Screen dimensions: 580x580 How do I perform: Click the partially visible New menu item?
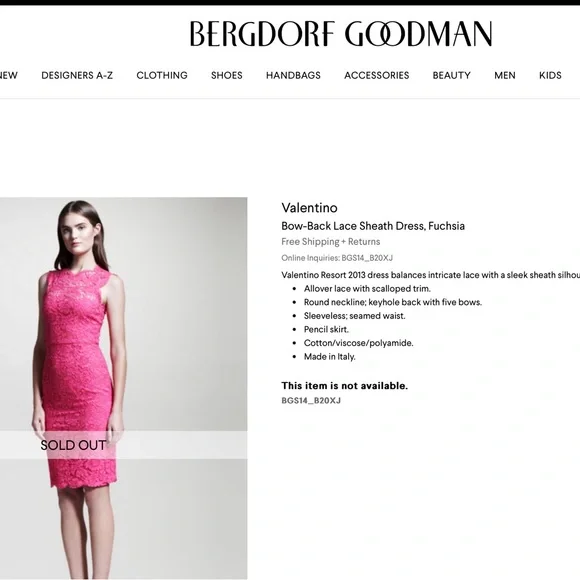coord(9,75)
